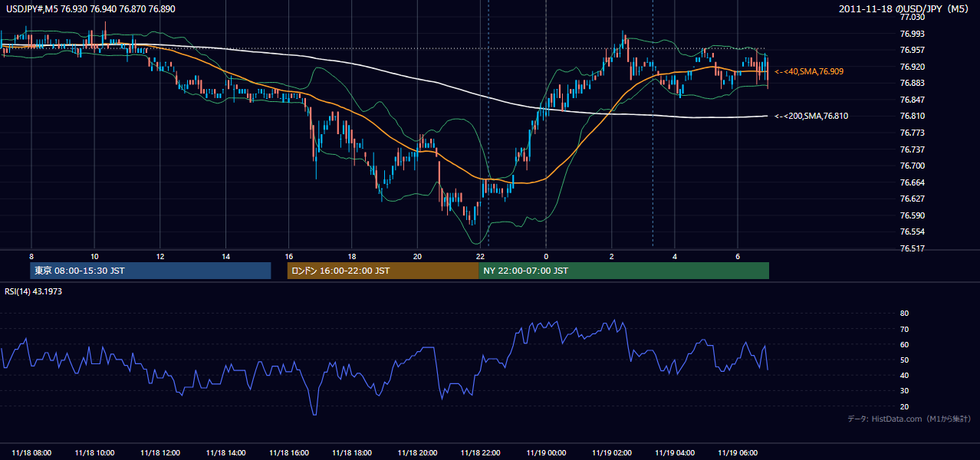The image size is (980, 460).
Task: Click the orange 40 SMA 76.909 label
Action: pyautogui.click(x=809, y=71)
